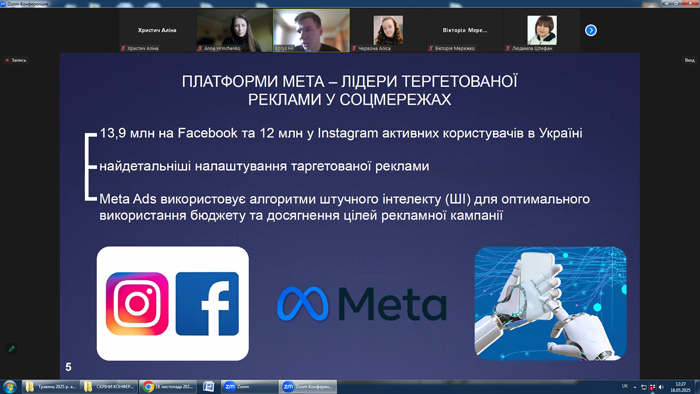Select Червона Аліса's video thumbnail
The height and width of the screenshot is (394, 700).
(x=388, y=30)
